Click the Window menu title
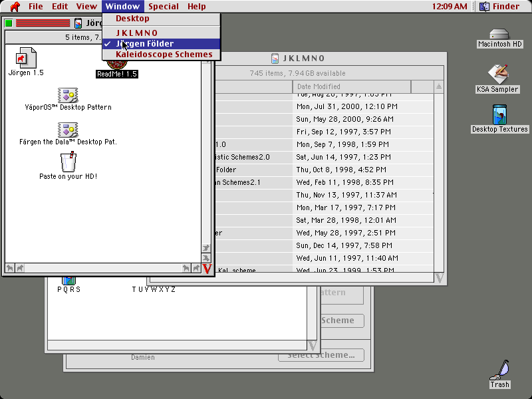This screenshot has height=399, width=532. pyautogui.click(x=122, y=7)
